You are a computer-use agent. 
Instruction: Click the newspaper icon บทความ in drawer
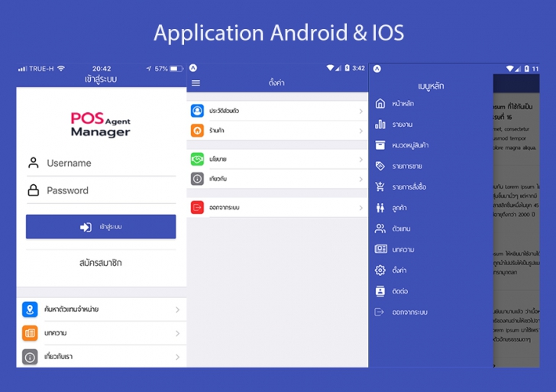tap(381, 249)
